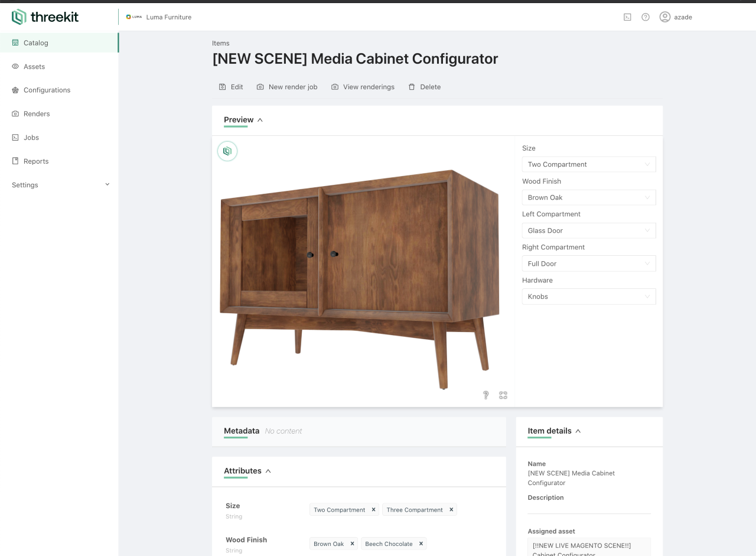Image resolution: width=756 pixels, height=556 pixels.
Task: Click the Jobs terminal icon
Action: click(15, 137)
